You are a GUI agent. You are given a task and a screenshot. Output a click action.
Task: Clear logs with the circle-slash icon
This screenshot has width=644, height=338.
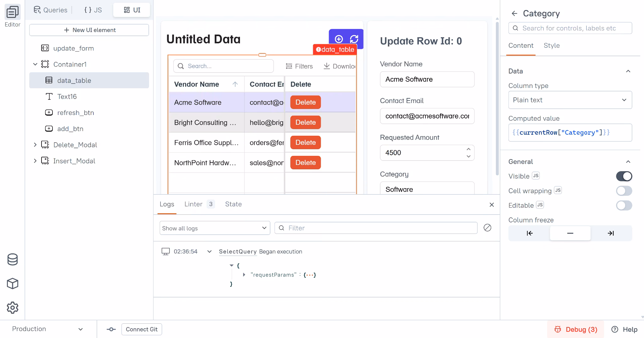(487, 228)
